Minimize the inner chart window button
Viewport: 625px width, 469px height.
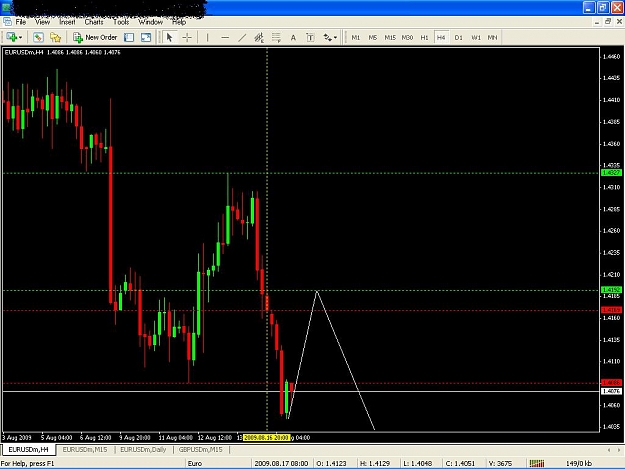click(597, 22)
